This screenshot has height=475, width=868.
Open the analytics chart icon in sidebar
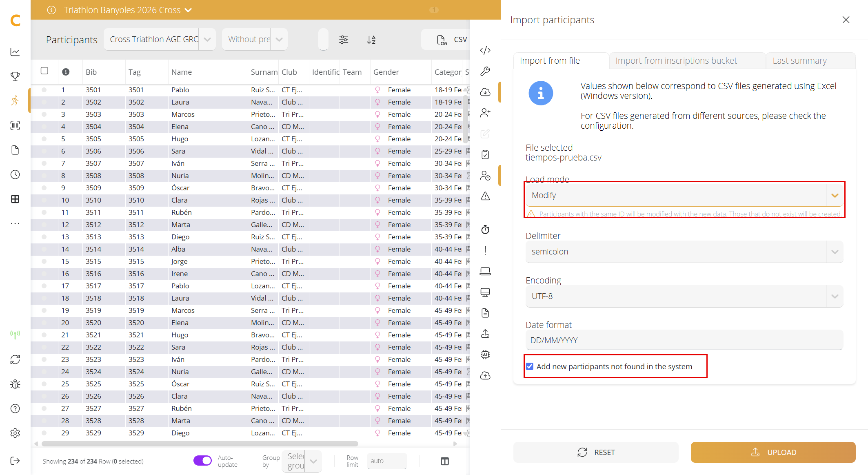[15, 52]
